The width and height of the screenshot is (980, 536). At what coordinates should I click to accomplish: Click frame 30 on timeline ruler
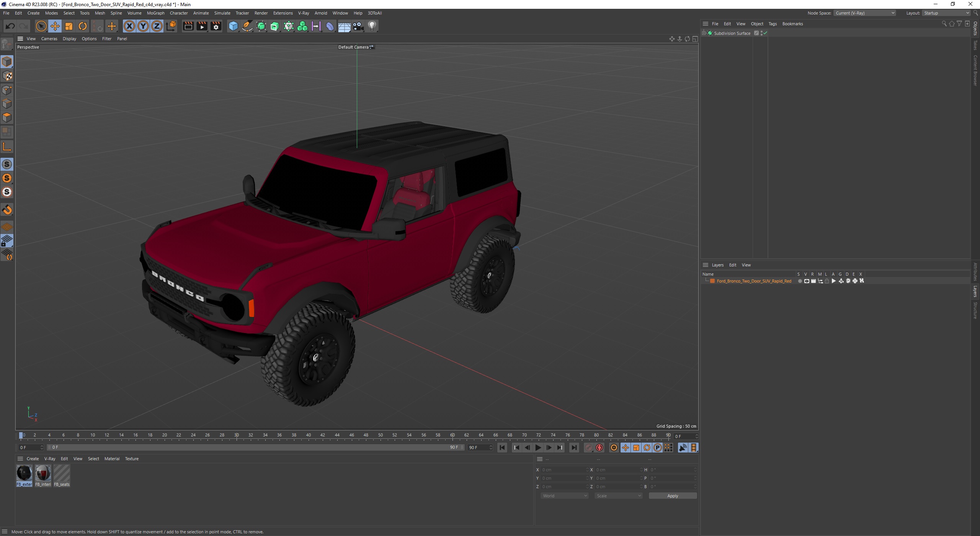click(237, 435)
